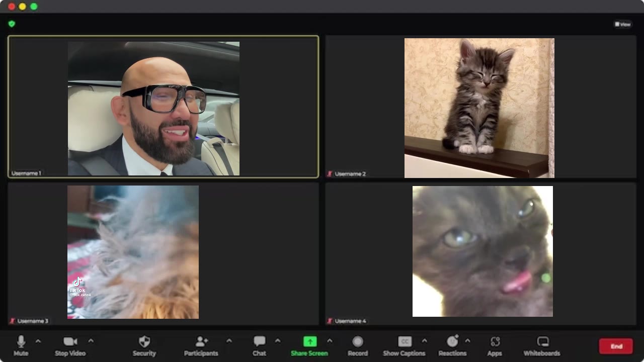This screenshot has height=362, width=644.
Task: Open Whiteboards
Action: [542, 346]
